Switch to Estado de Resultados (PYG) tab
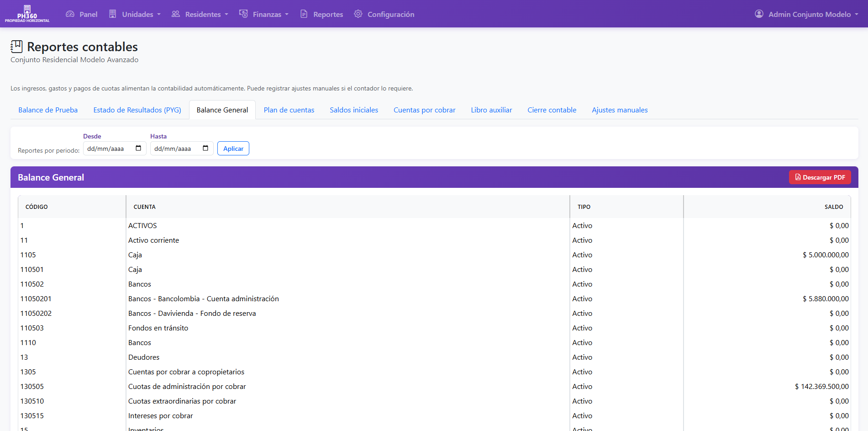Screen dimensions: 868x431 137,110
